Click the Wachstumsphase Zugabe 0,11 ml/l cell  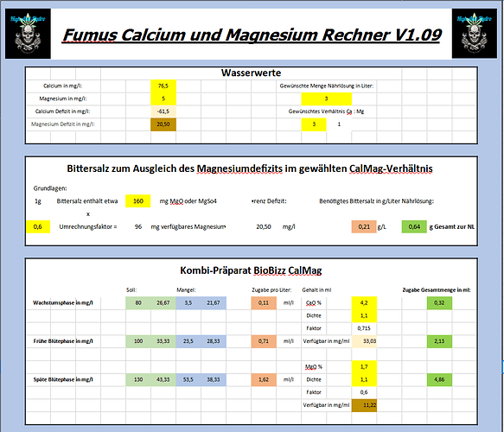click(264, 303)
